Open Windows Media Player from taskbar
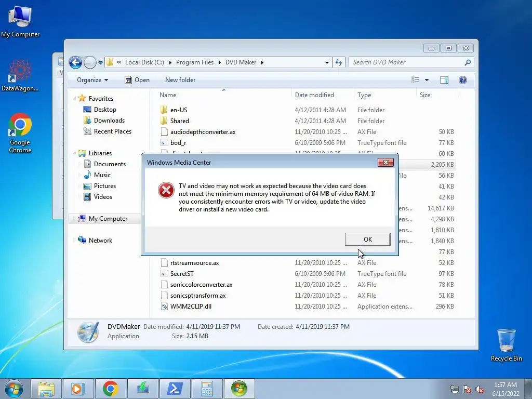Screen dimensions: 532x399 78,389
